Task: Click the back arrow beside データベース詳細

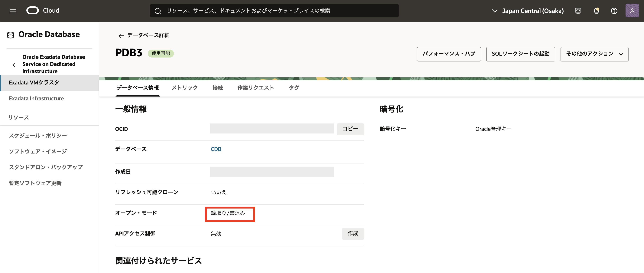Action: (121, 35)
